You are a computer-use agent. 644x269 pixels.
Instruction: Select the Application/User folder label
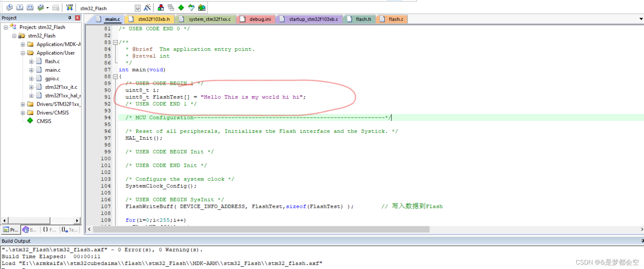tap(56, 53)
